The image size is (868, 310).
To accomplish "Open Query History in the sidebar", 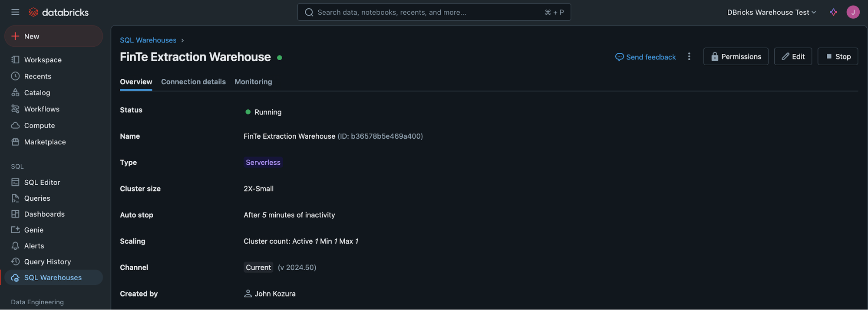I will (47, 262).
